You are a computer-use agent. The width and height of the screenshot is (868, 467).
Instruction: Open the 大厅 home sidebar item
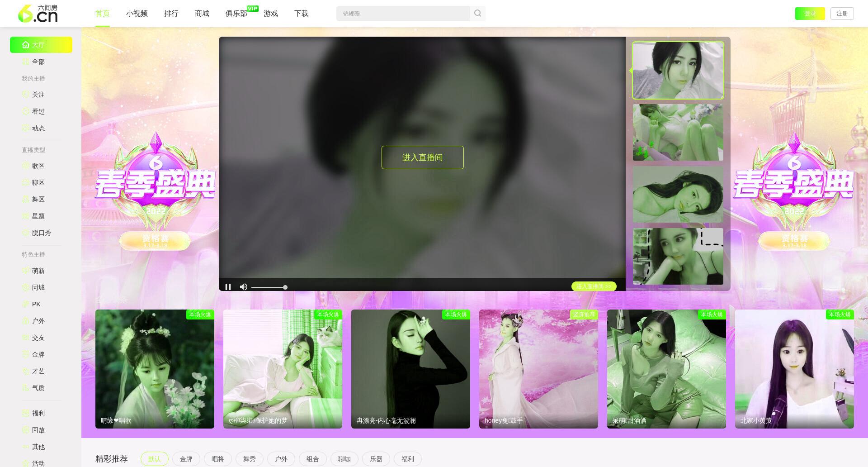tap(41, 45)
